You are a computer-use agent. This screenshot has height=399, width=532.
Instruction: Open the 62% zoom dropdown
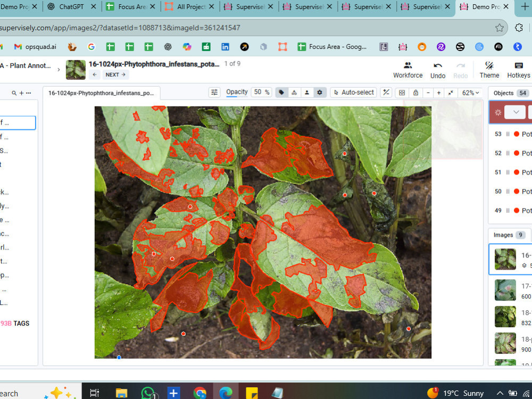tap(470, 93)
